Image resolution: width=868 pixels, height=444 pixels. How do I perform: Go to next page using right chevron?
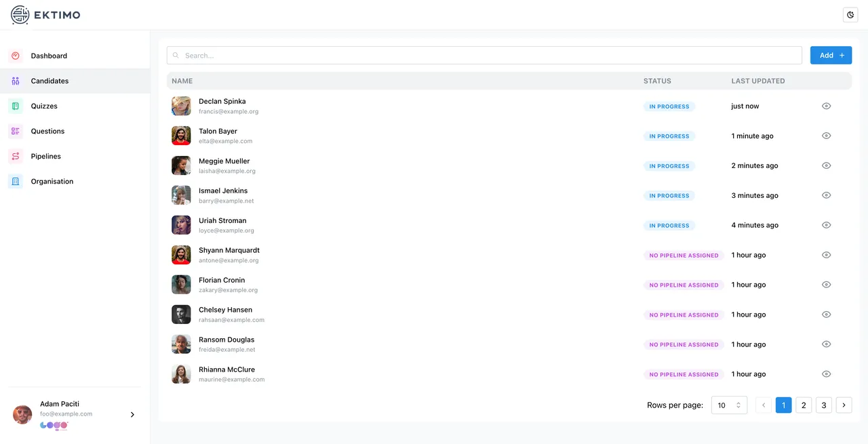pyautogui.click(x=844, y=405)
